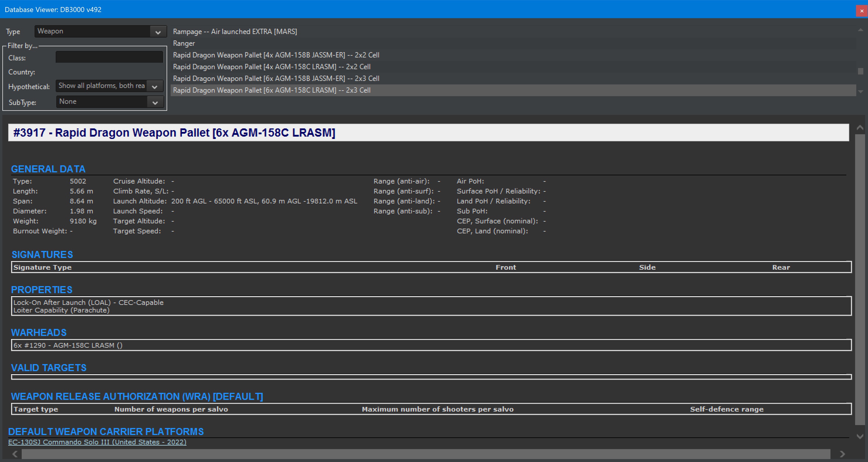Click the Number of weapons per salvo header
This screenshot has width=868, height=462.
[x=171, y=409]
